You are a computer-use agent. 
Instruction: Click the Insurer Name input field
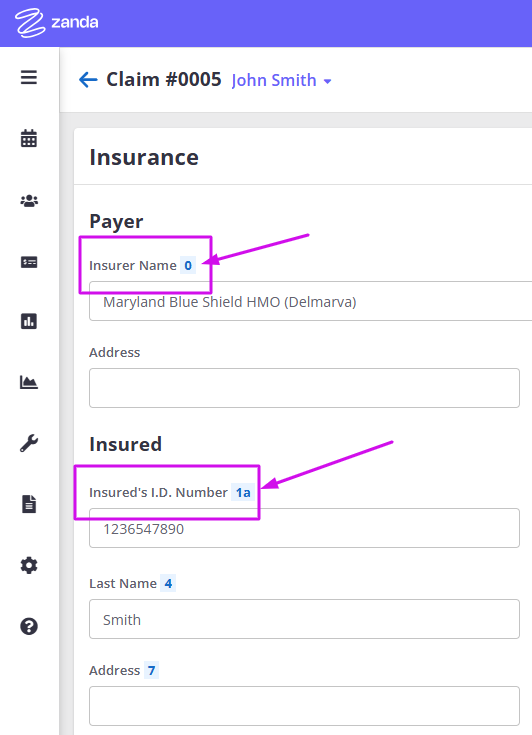tap(310, 301)
